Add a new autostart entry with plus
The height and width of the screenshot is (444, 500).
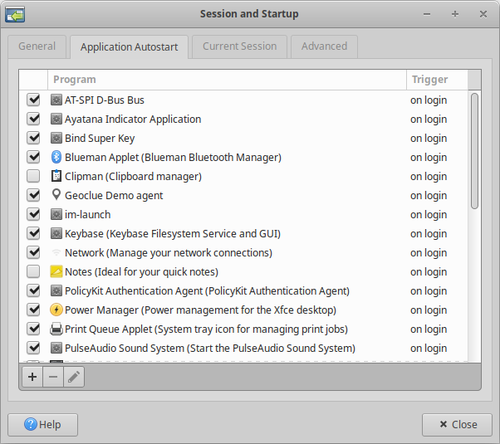pos(32,377)
